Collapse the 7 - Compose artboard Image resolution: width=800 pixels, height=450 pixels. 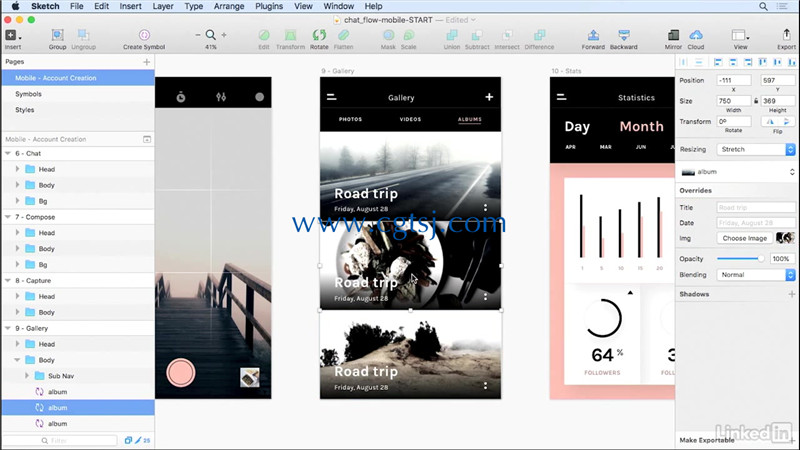click(x=8, y=217)
